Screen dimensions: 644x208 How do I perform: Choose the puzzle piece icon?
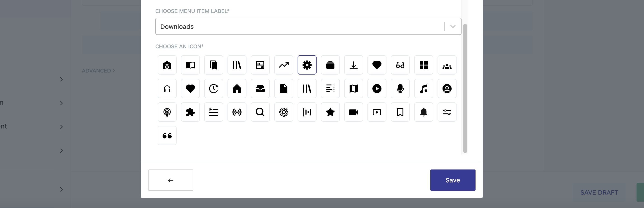coord(190,112)
